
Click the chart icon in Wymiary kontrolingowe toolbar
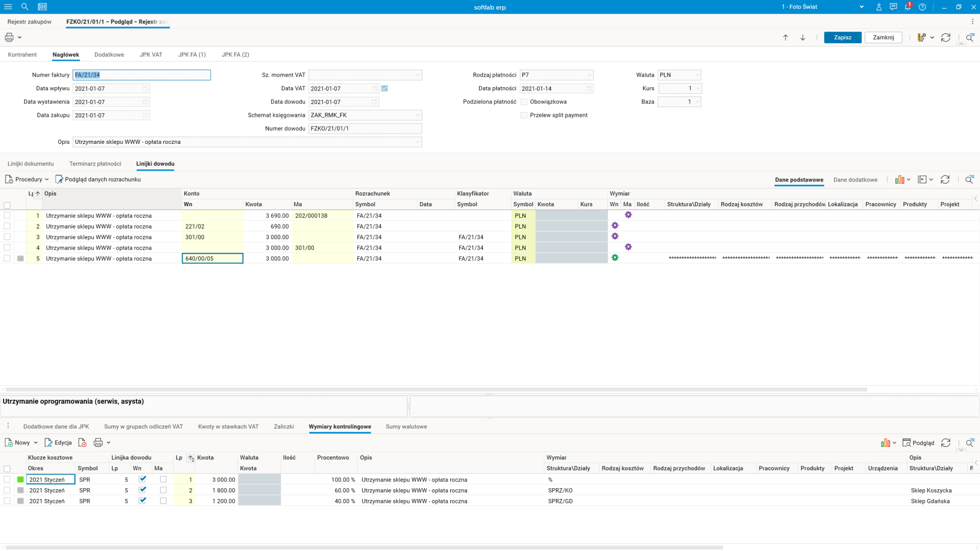[x=885, y=443]
